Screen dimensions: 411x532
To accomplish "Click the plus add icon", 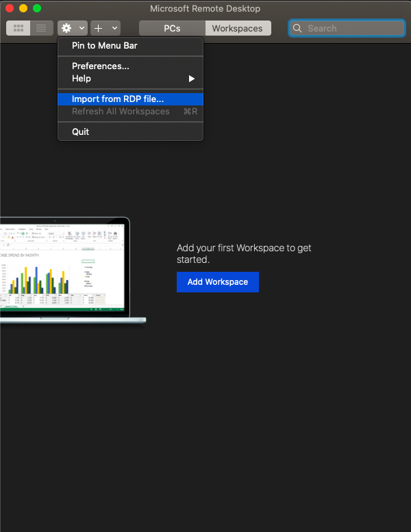I will [x=99, y=28].
